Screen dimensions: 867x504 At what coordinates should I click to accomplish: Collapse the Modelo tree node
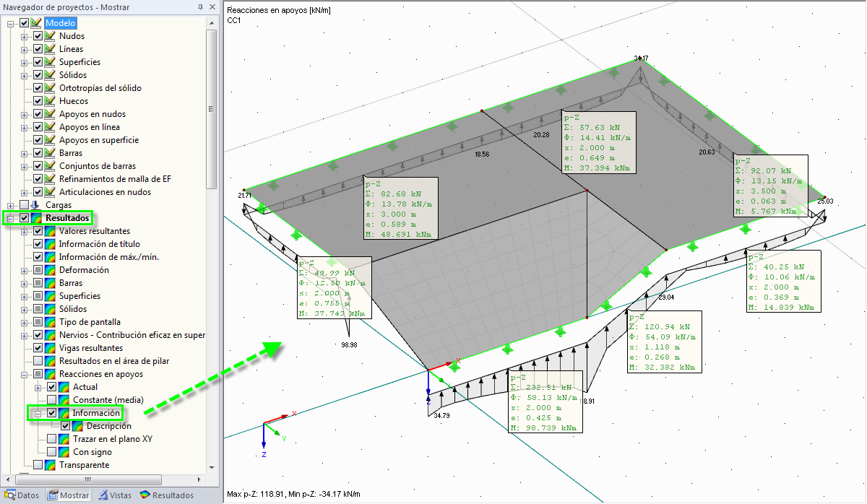11,23
